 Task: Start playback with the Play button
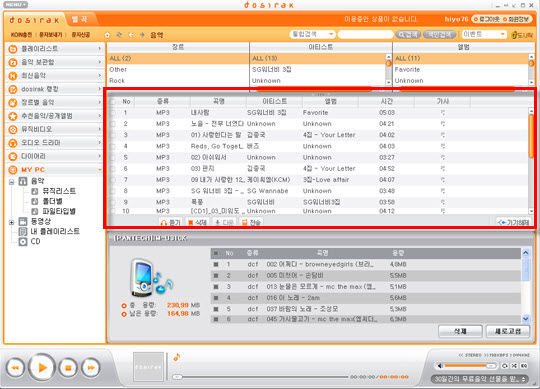click(42, 368)
